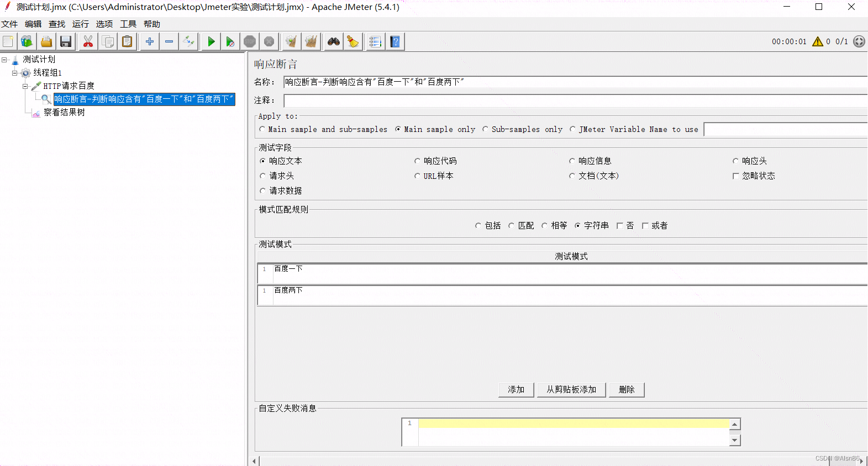Open the Function helper list icon

[375, 41]
